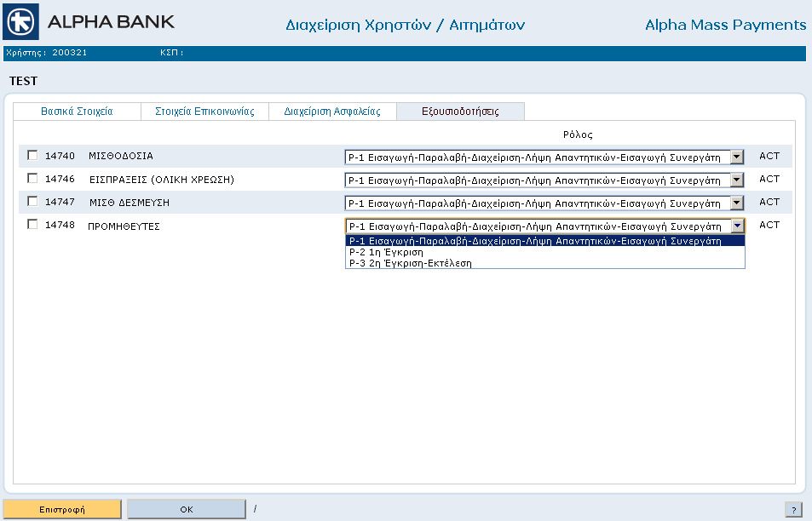Click role combo field of ΠΡΟΜΗΘΕΥΤΕΣ row
812x521 pixels.
coord(545,226)
